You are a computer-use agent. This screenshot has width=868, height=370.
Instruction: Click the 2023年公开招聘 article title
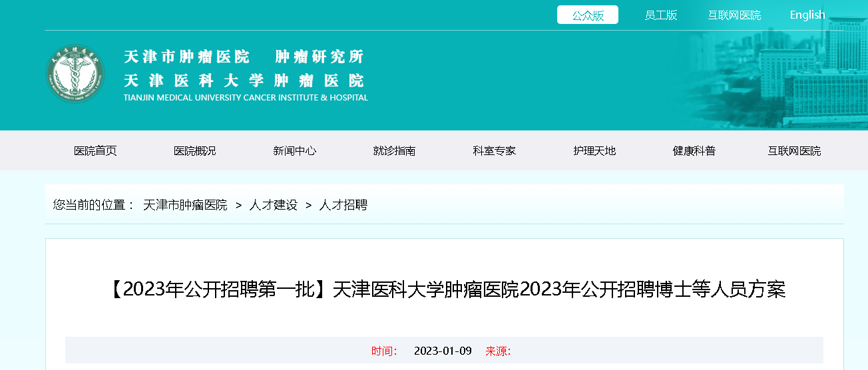pyautogui.click(x=445, y=290)
